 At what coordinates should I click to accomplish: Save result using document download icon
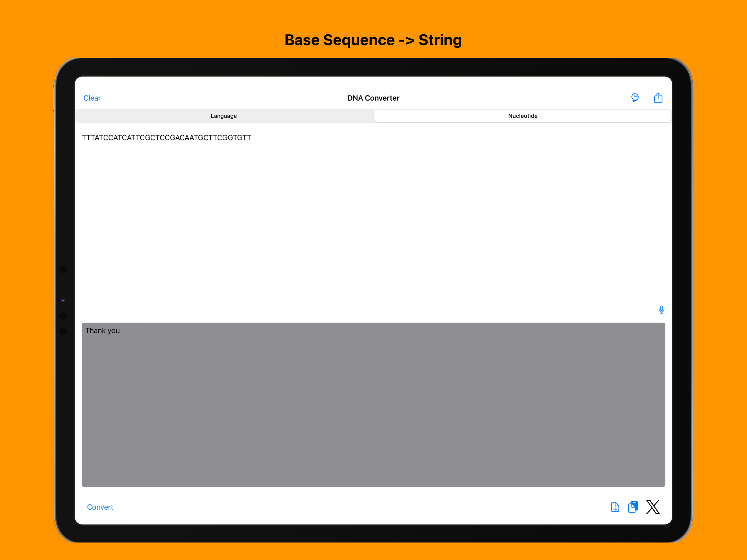615,507
